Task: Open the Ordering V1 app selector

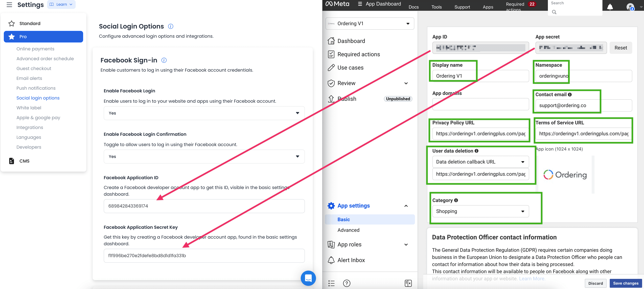Action: 369,23
